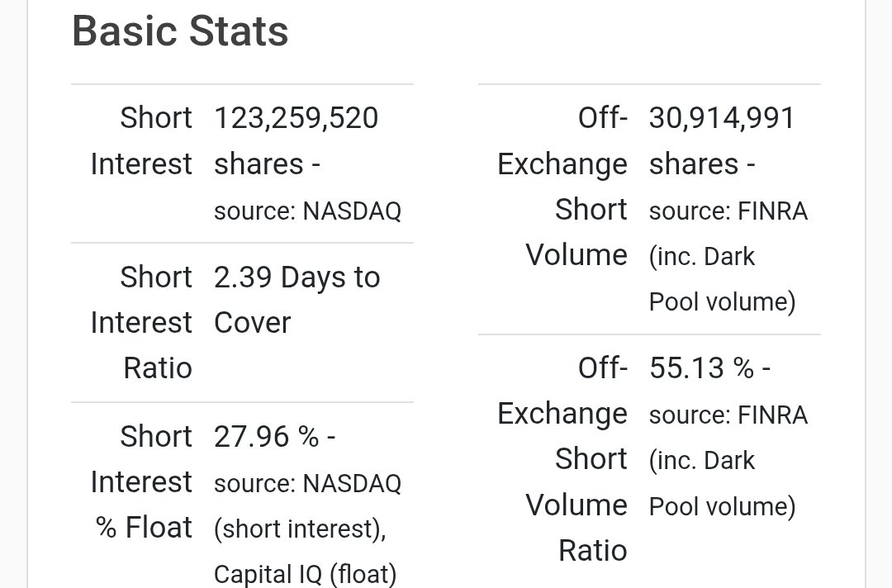Viewport: 892px width, 588px height.
Task: Click the 55.13 % ratio value
Action: tap(710, 368)
